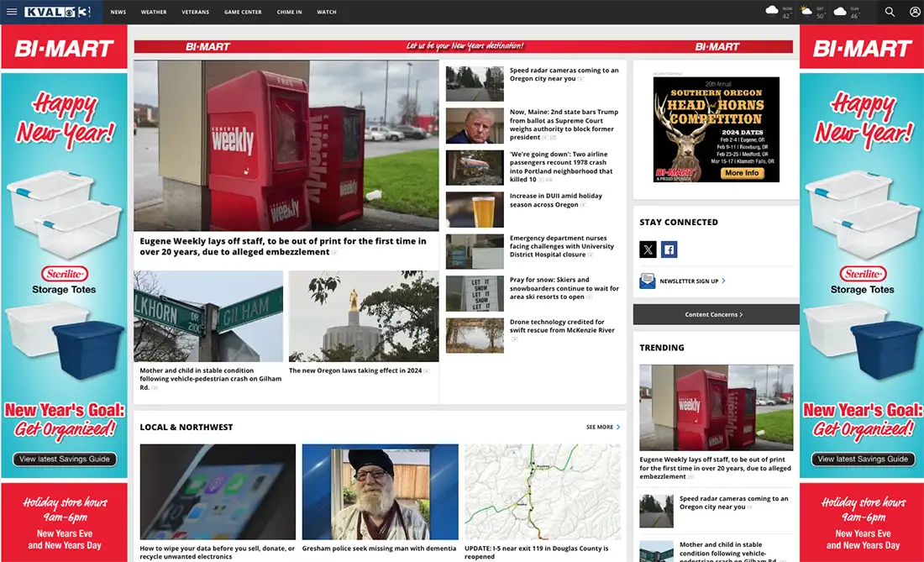Open Eugene Weekly lays off staff headline
924x562 pixels.
tap(283, 246)
